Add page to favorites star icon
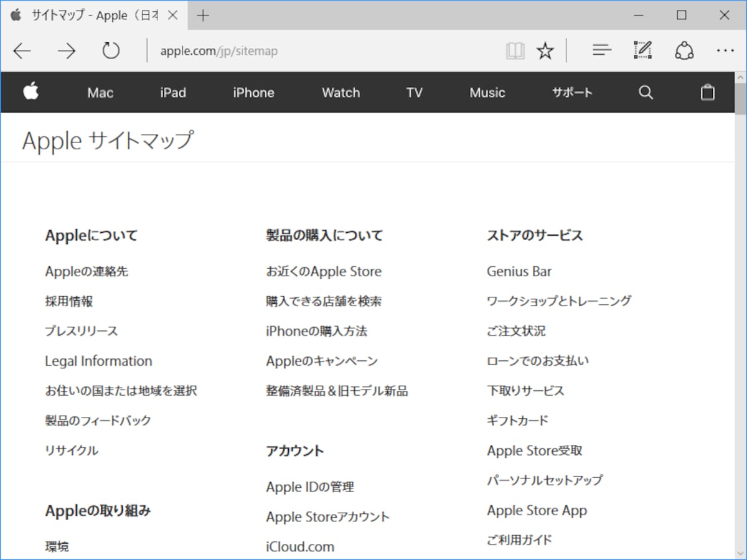747x560 pixels. pos(545,51)
